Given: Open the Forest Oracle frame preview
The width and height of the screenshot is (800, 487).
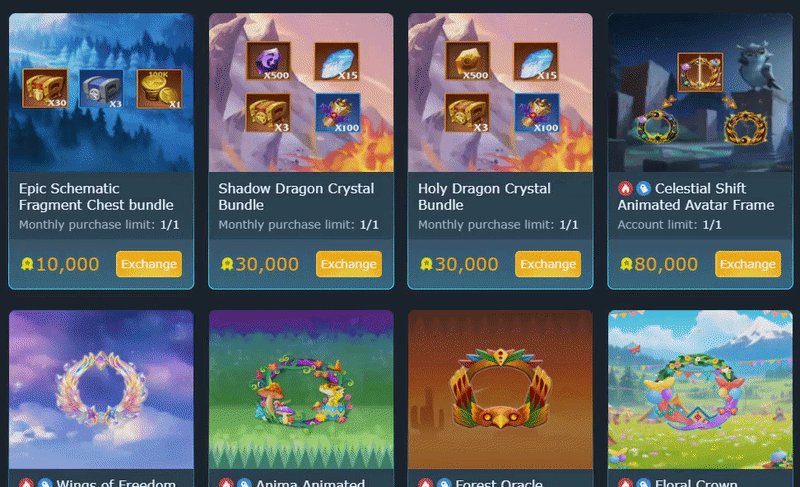Looking at the screenshot, I should pos(500,390).
